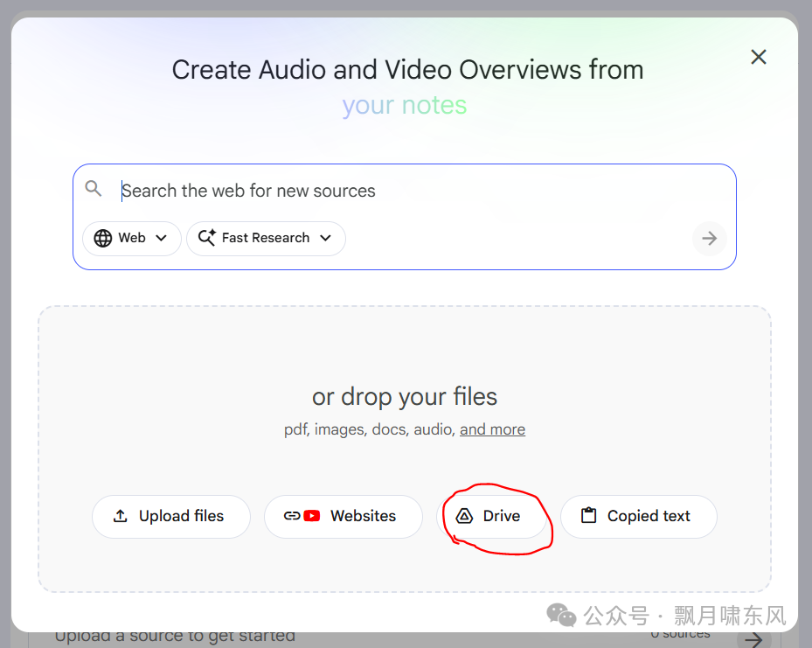
Task: Click the background page arrow button
Action: click(754, 639)
